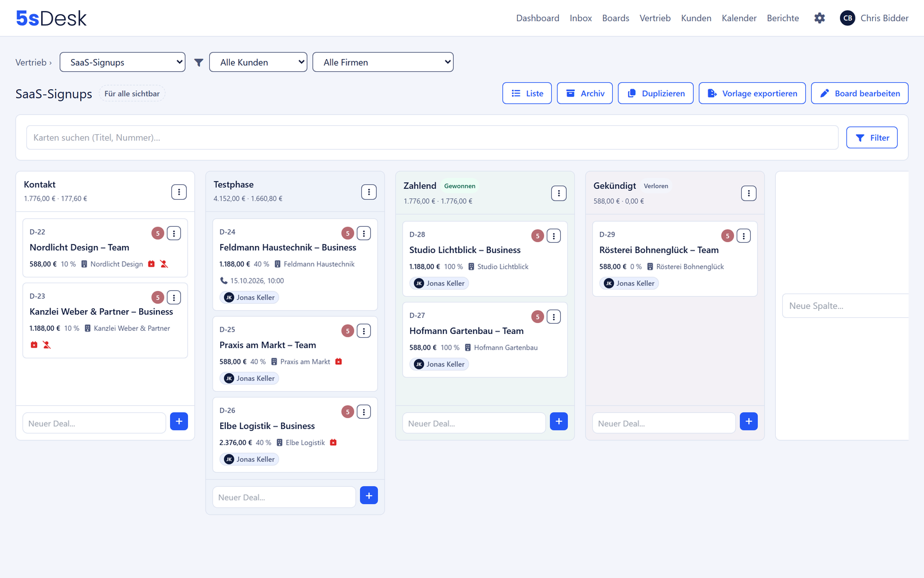Open the Gekündigt column options menu
This screenshot has height=578, width=924.
tap(749, 193)
